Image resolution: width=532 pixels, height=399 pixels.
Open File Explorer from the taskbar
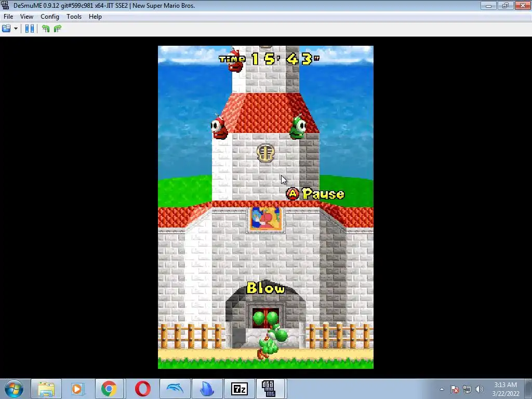click(46, 389)
